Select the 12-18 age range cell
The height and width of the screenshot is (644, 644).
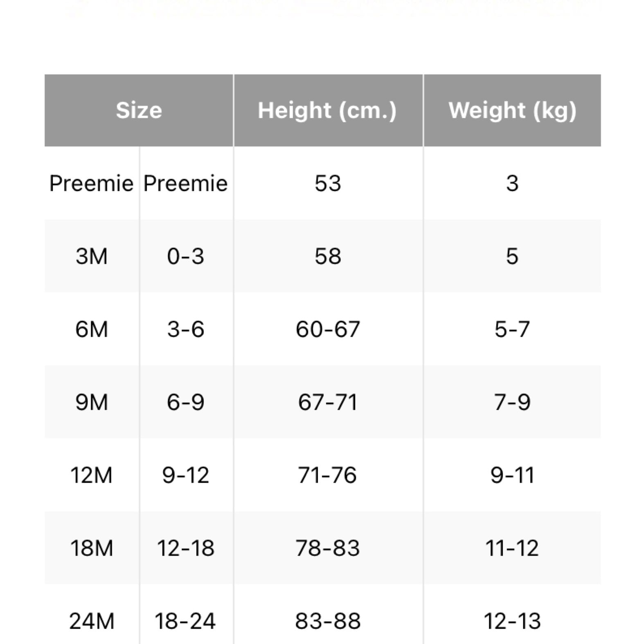pyautogui.click(x=185, y=548)
